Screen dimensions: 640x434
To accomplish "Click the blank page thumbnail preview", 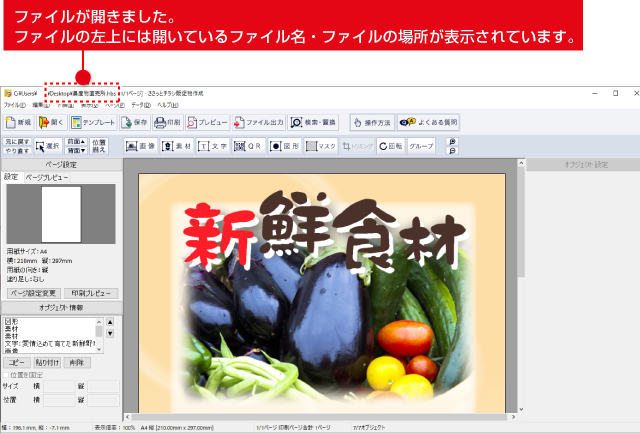I will click(61, 214).
